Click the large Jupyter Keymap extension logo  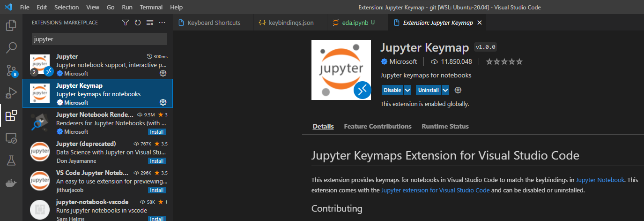pyautogui.click(x=341, y=70)
